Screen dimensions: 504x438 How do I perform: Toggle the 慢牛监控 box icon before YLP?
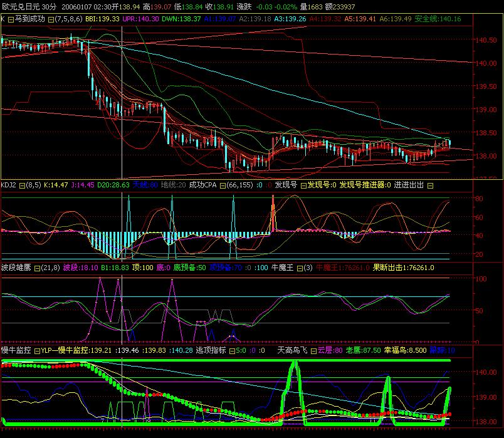pos(37,351)
